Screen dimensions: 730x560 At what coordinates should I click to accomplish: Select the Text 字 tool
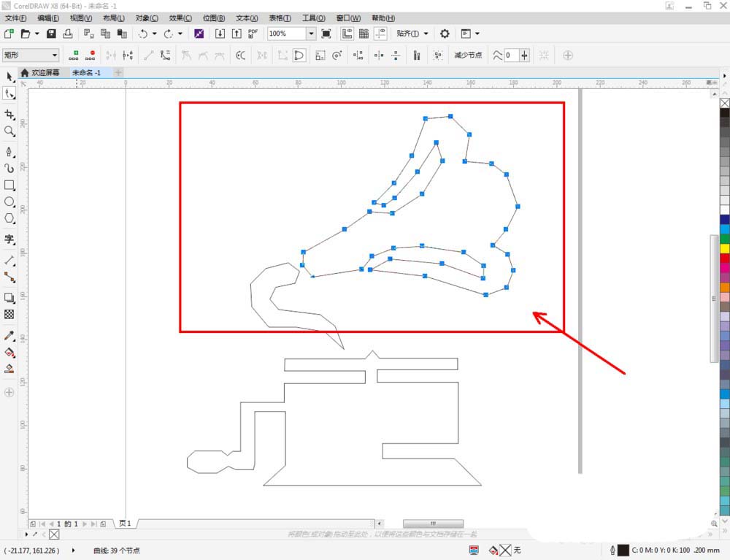(x=9, y=239)
